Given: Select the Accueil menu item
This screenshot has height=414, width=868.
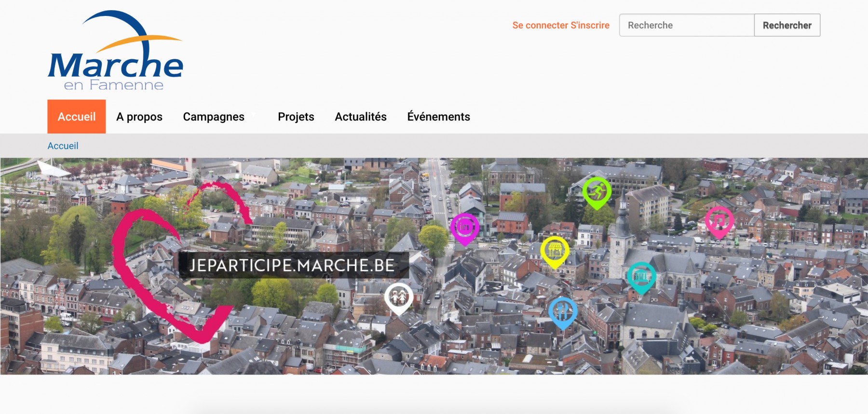Looking at the screenshot, I should click(77, 117).
